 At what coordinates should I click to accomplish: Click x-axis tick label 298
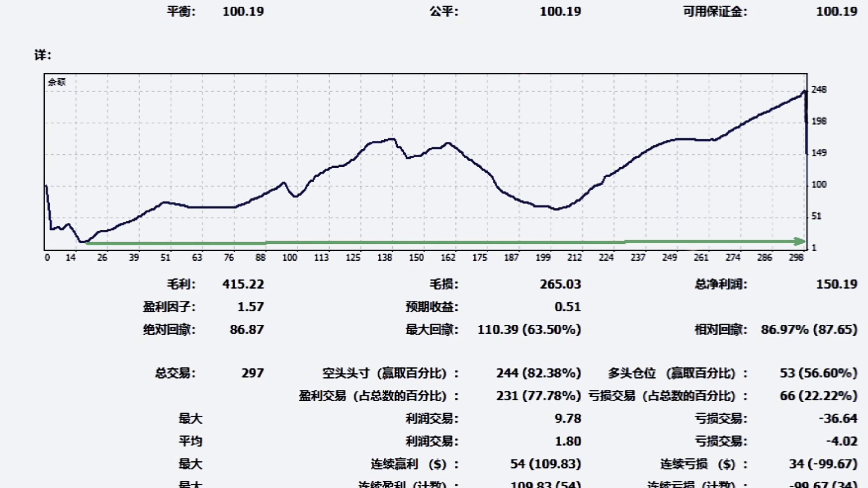(x=796, y=258)
